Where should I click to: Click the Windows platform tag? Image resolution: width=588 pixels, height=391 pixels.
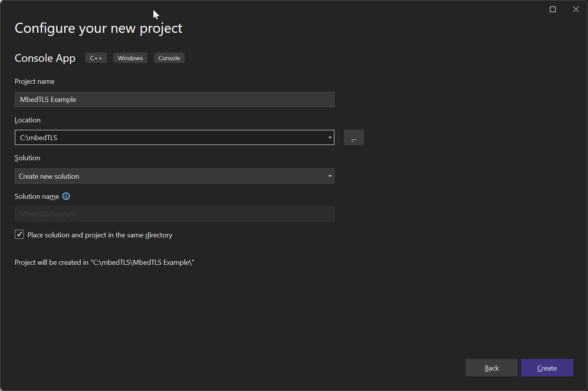(130, 58)
